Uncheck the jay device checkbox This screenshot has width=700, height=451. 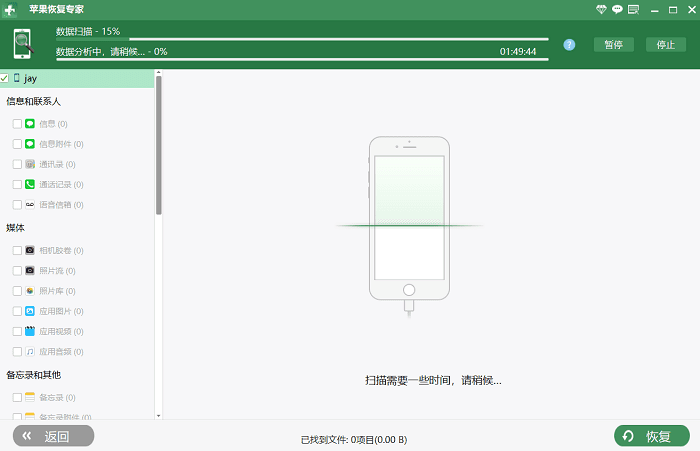(x=5, y=78)
